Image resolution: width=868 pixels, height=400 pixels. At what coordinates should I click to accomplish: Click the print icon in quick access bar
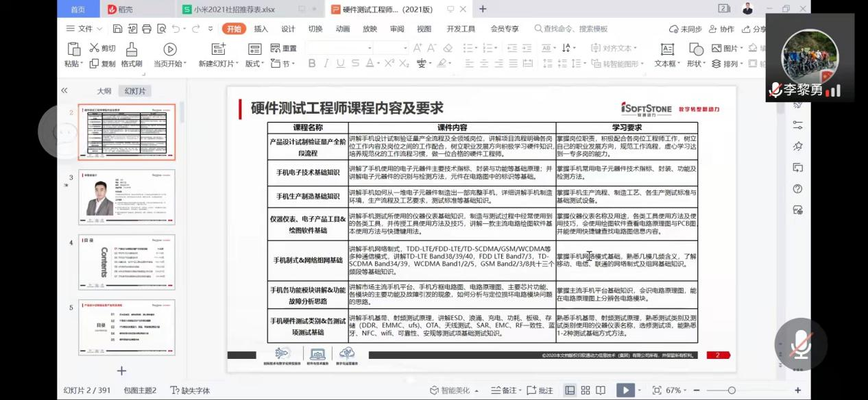(146, 29)
